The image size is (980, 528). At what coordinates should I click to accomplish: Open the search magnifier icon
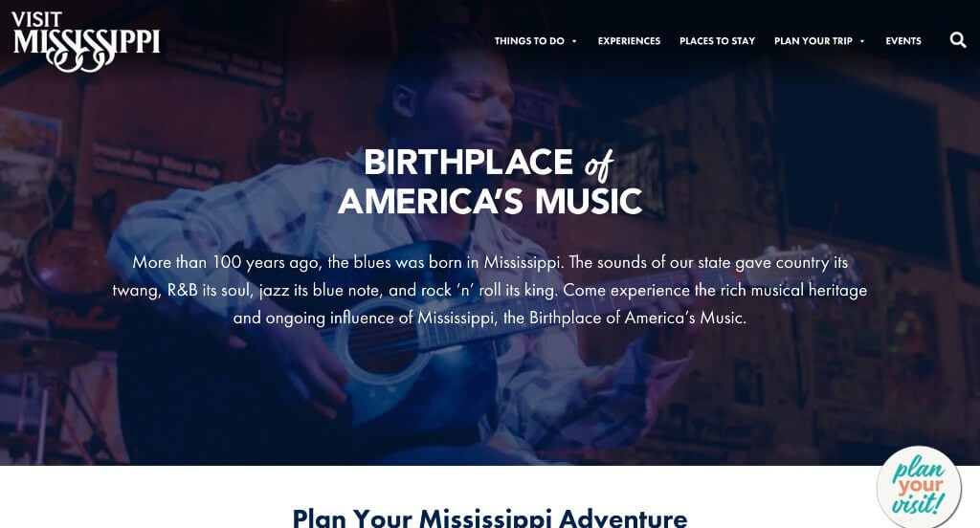(957, 40)
